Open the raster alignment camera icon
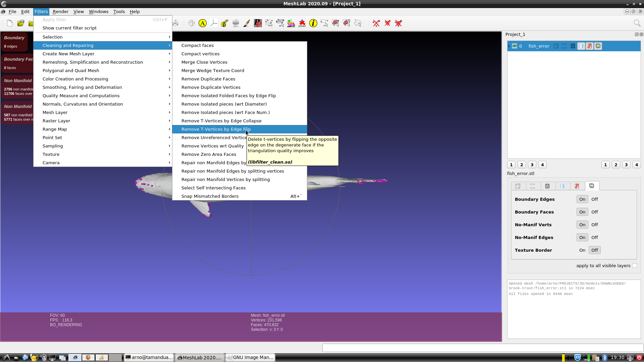This screenshot has height=362, width=644. click(235, 23)
